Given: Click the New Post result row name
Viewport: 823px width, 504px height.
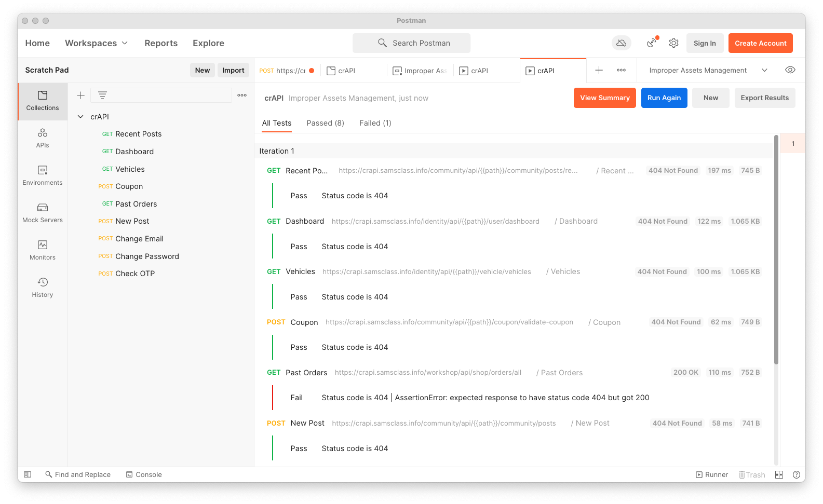Looking at the screenshot, I should [307, 423].
